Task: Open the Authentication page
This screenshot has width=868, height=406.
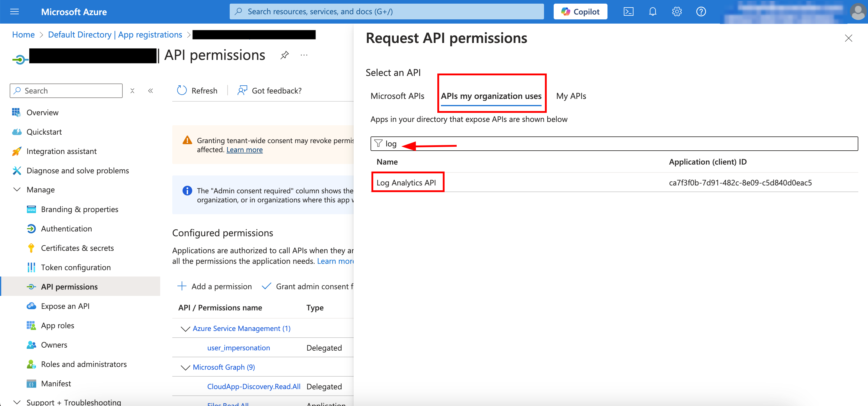Action: 66,229
